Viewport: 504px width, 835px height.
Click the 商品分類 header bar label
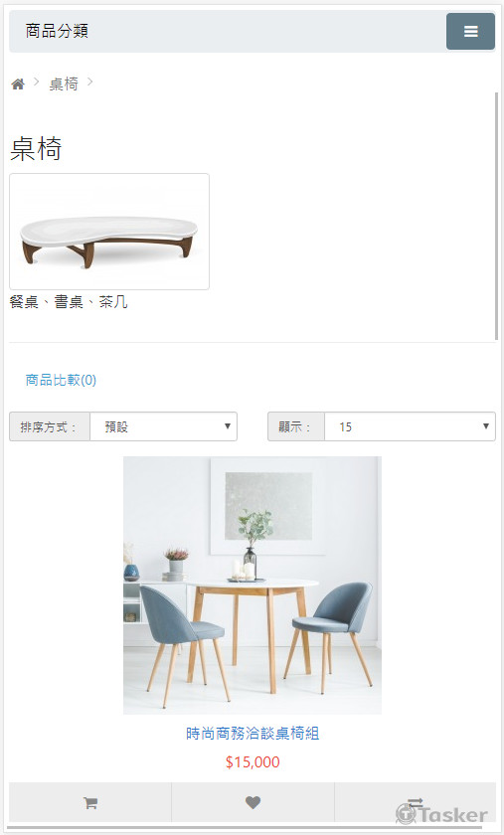point(57,31)
